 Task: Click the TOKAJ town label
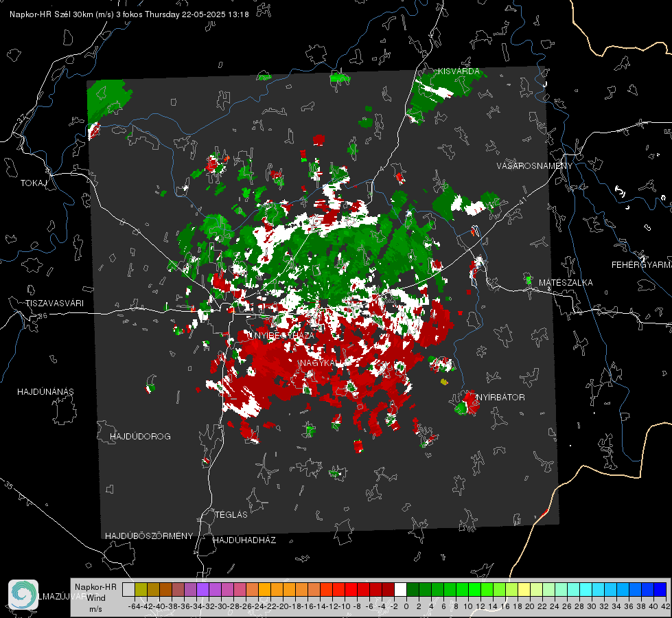[34, 183]
